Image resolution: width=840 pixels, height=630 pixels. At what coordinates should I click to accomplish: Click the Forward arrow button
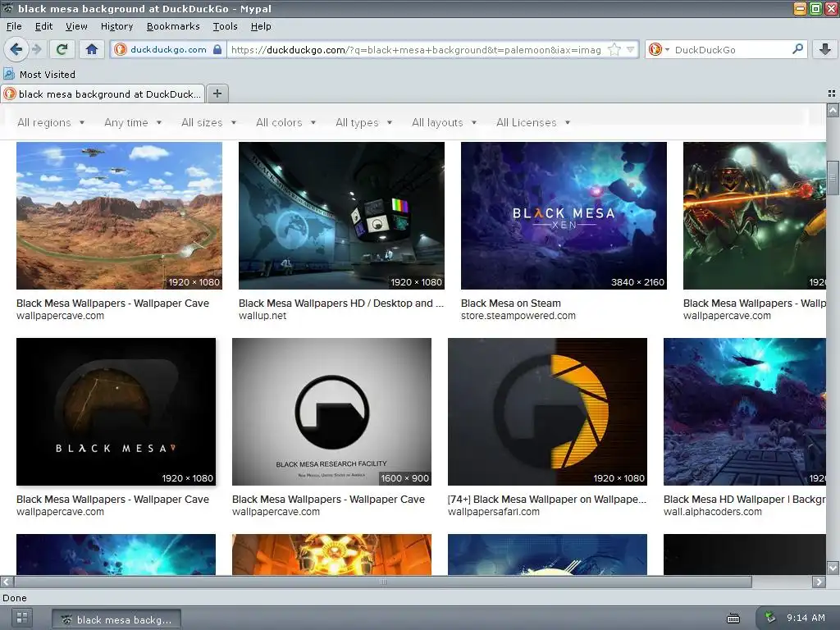[x=36, y=50]
